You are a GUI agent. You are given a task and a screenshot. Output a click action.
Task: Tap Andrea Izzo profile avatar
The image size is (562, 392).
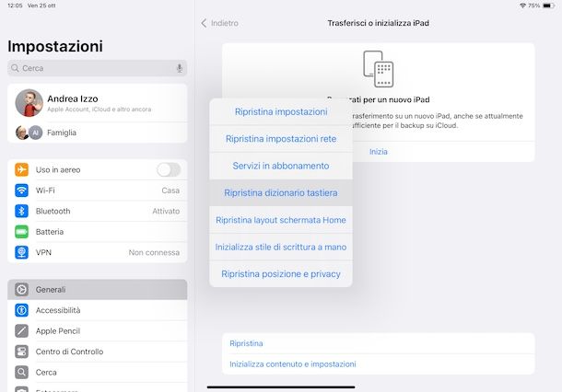[29, 103]
